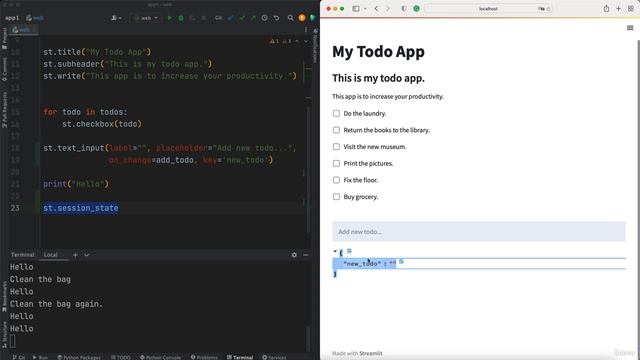This screenshot has width=640, height=360.
Task: Open the Project tool window sidebar
Action: point(4,39)
